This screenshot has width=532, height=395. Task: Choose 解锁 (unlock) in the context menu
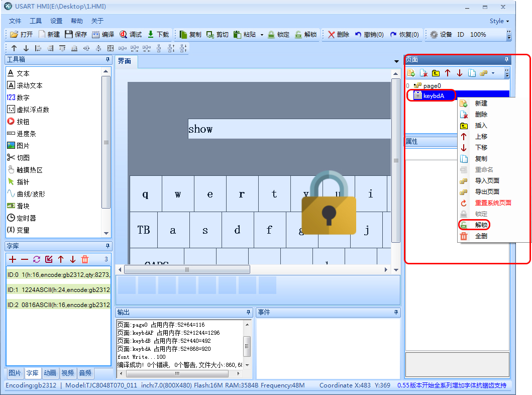pyautogui.click(x=481, y=225)
